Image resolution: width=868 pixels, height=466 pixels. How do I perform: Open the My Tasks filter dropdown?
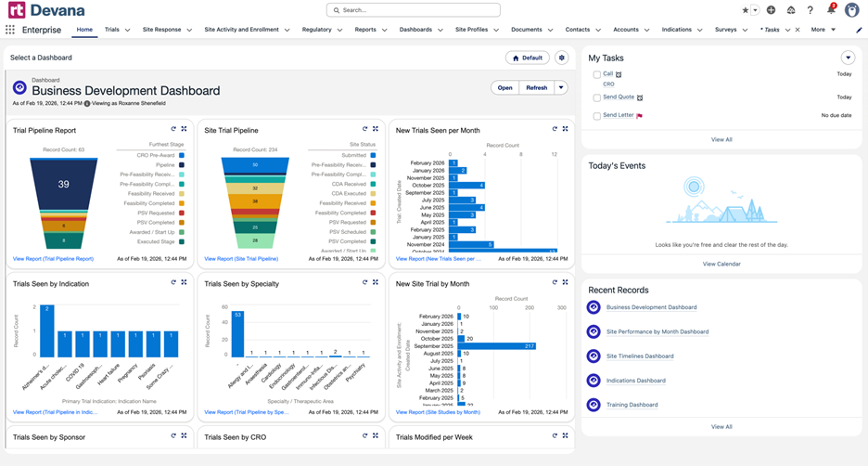848,58
